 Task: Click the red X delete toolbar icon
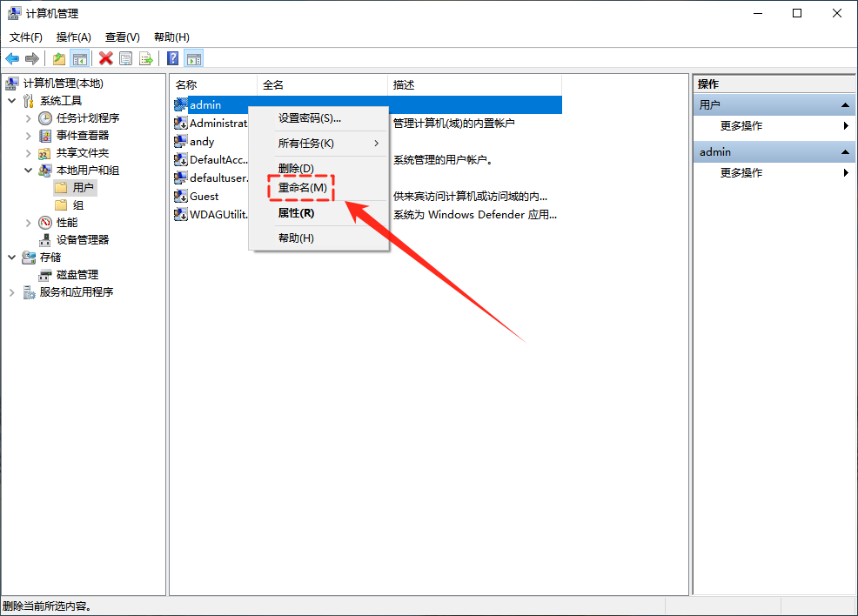click(x=106, y=58)
